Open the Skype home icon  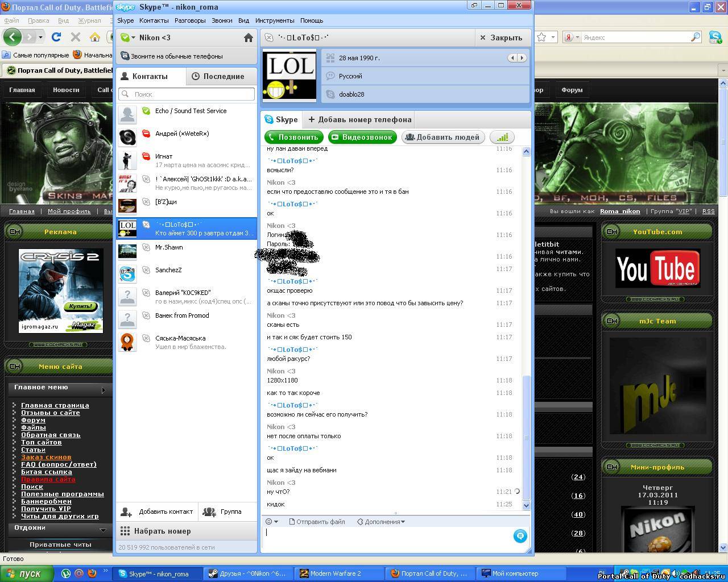tap(248, 38)
